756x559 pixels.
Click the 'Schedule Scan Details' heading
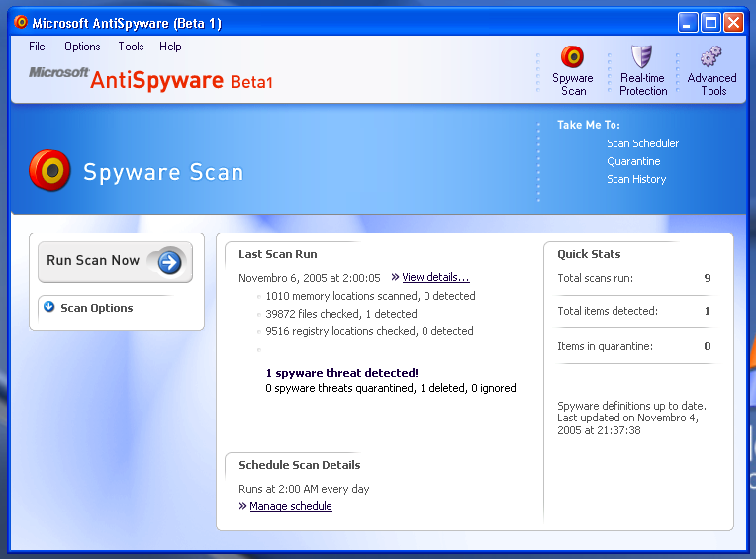(300, 465)
